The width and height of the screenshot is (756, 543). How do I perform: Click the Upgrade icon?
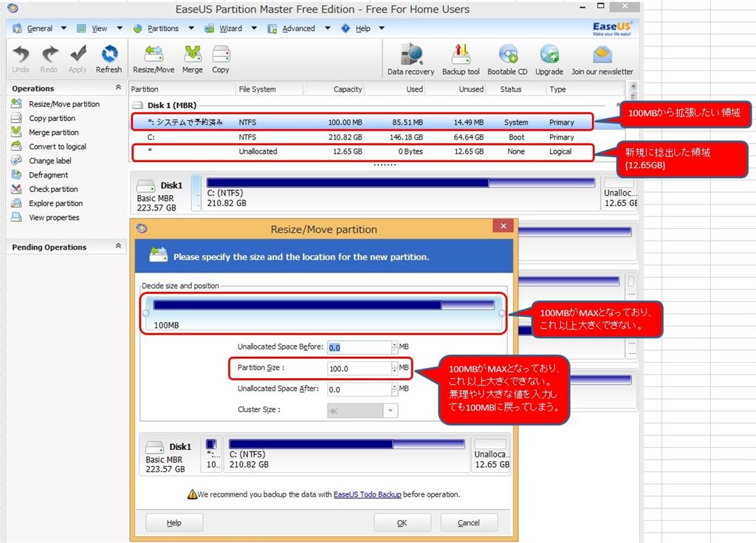[549, 59]
